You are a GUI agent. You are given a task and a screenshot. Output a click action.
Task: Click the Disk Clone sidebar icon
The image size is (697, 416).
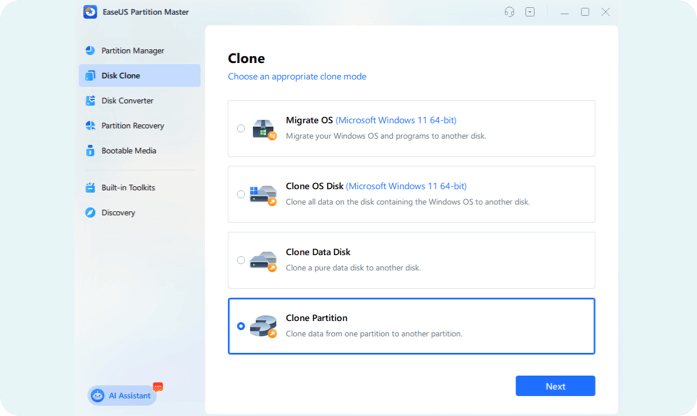pos(90,76)
